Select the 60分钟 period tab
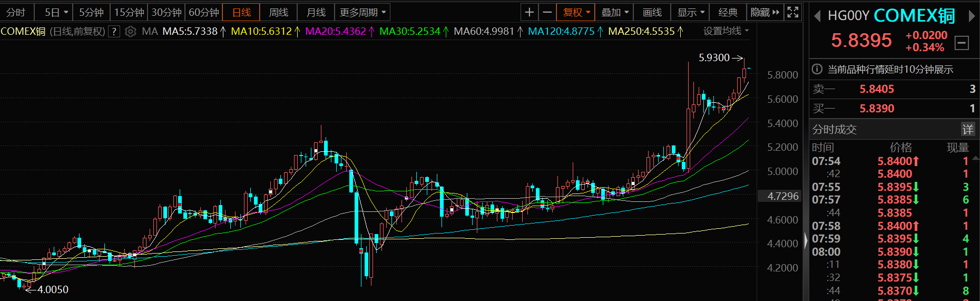This screenshot has width=980, height=301. click(204, 12)
